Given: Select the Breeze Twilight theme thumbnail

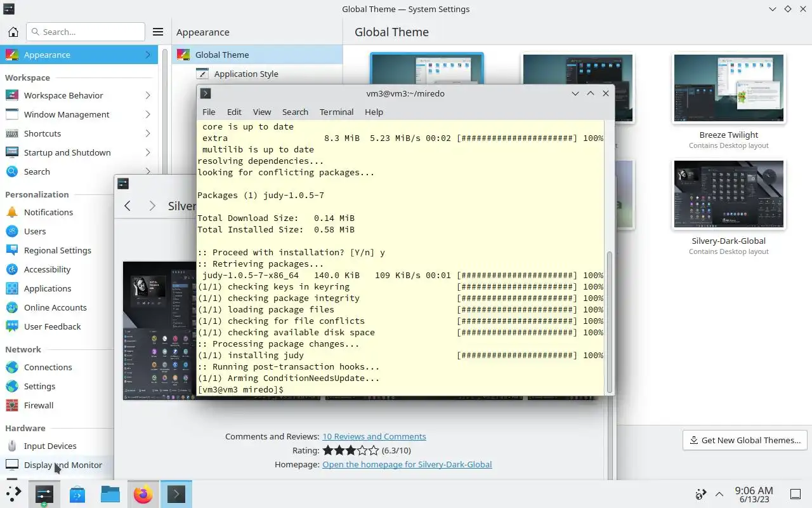Looking at the screenshot, I should 729,88.
